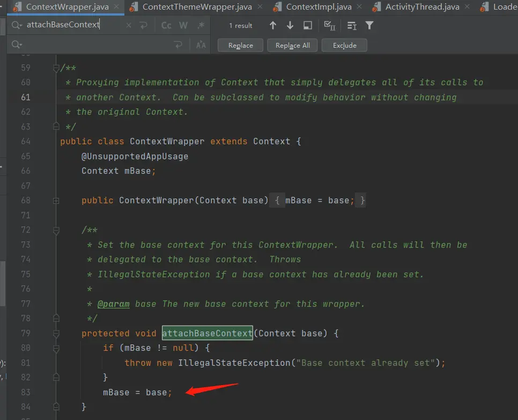Click the Replace All button

292,46
